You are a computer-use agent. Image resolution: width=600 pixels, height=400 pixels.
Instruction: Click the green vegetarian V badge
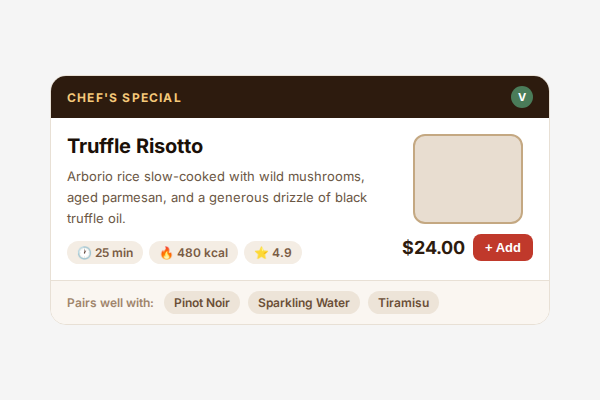click(x=522, y=97)
